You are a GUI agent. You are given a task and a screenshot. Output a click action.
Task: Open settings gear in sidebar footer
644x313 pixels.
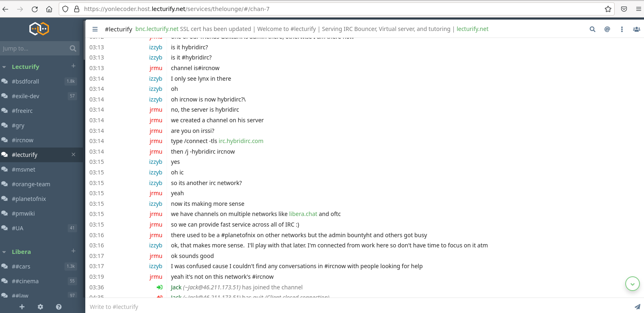pos(40,307)
